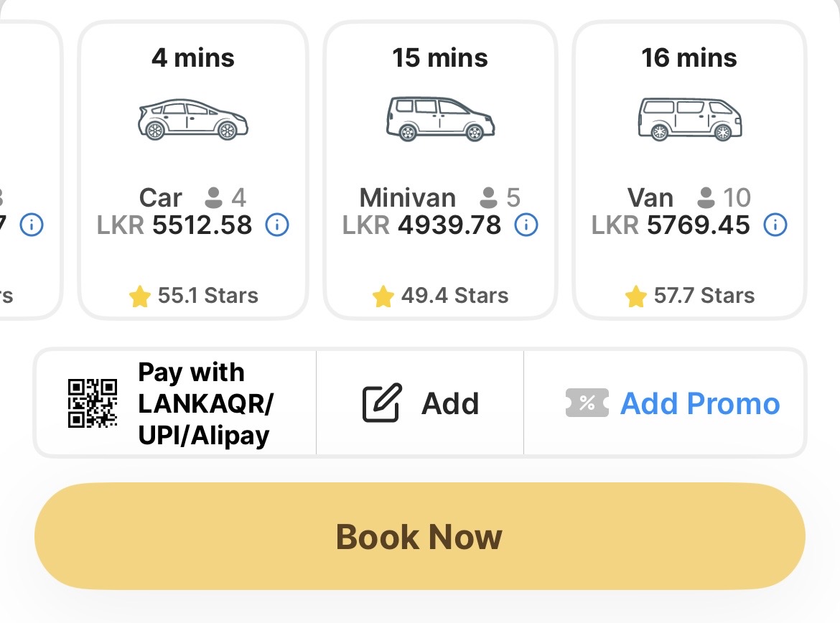Open Pay with LANKAQR/UPI/Alipay payment selector

176,403
